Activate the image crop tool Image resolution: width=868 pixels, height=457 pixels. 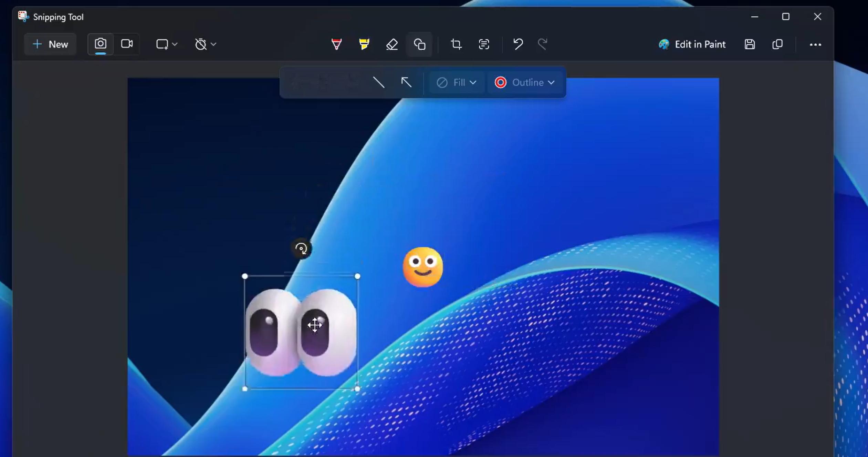(456, 44)
